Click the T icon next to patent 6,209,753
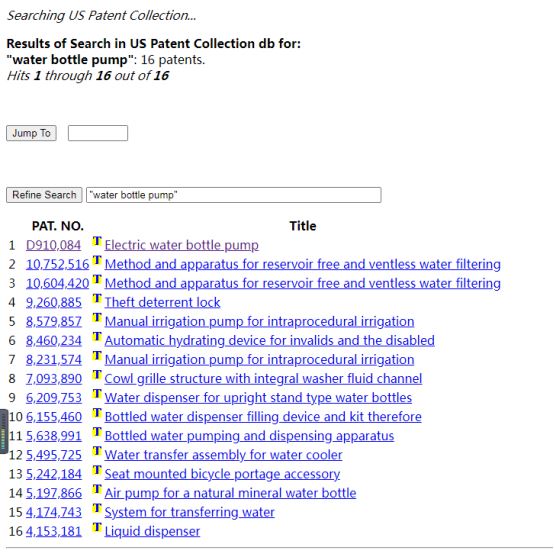Screen dimensions: 554x557 (x=97, y=394)
